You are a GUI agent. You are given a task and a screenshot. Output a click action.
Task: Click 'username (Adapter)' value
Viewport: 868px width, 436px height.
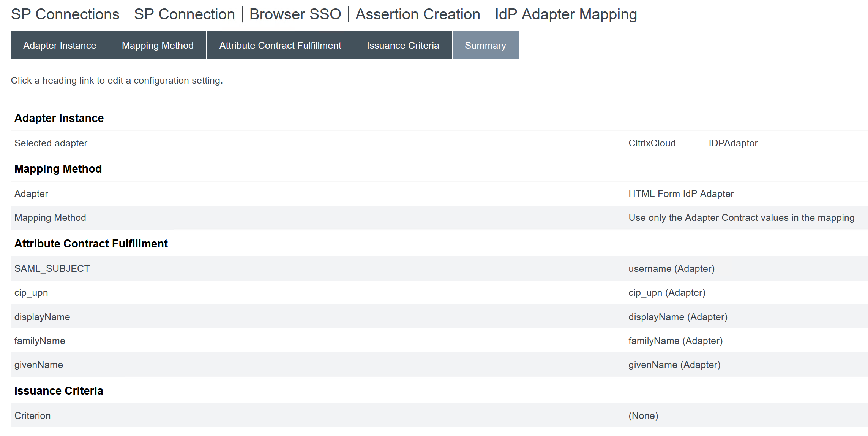[x=672, y=269]
